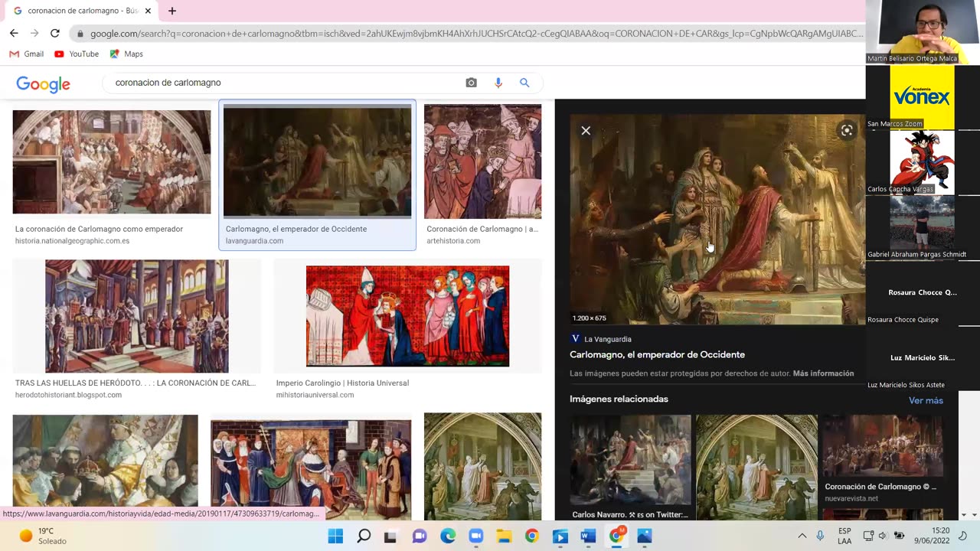Click the blue search magnifier icon

[524, 83]
